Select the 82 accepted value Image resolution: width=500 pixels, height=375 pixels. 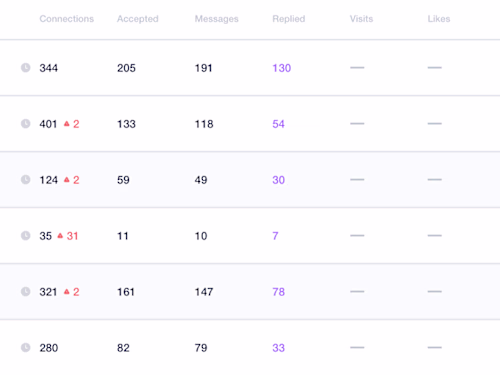click(123, 348)
